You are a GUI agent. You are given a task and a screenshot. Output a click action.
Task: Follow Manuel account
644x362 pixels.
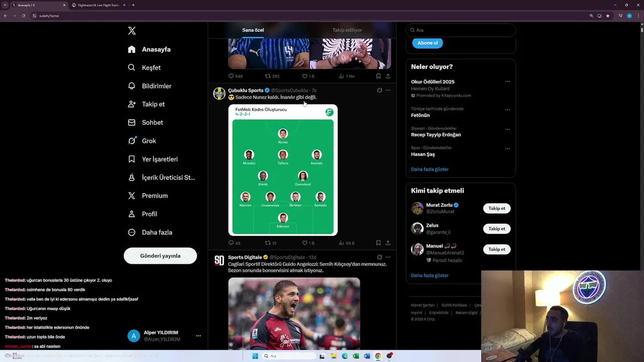click(x=497, y=249)
